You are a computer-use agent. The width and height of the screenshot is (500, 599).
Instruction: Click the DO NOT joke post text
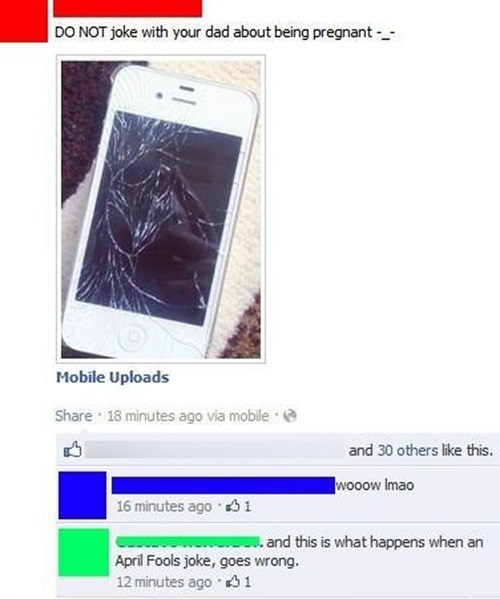tap(224, 32)
